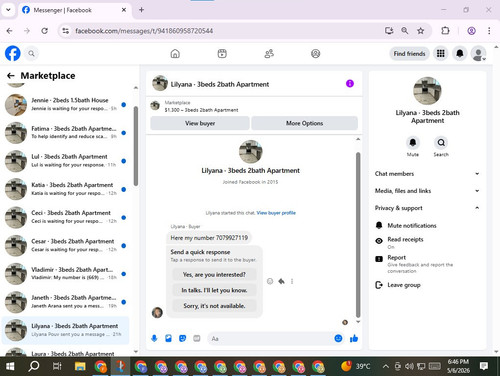This screenshot has height=376, width=500.
Task: Click the View buyer button
Action: pyautogui.click(x=200, y=123)
